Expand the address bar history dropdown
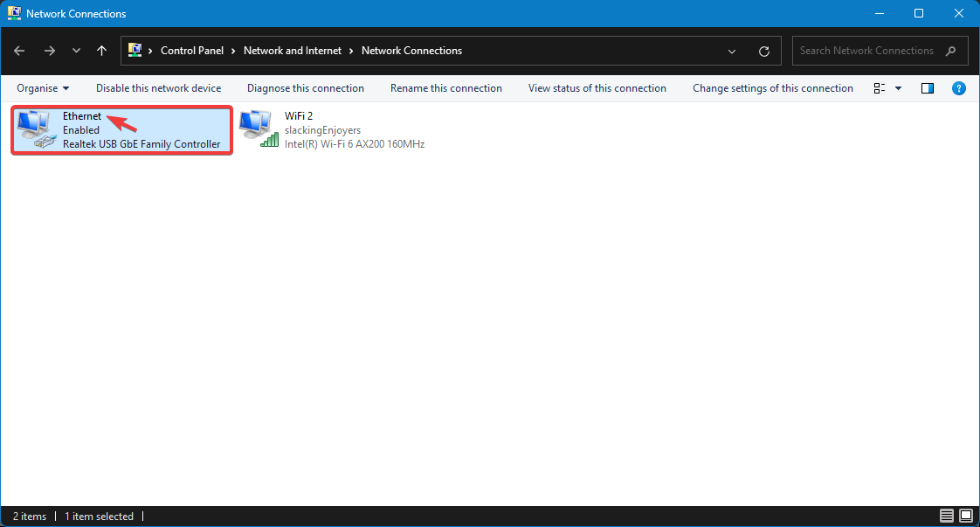Image resolution: width=980 pixels, height=527 pixels. tap(732, 51)
